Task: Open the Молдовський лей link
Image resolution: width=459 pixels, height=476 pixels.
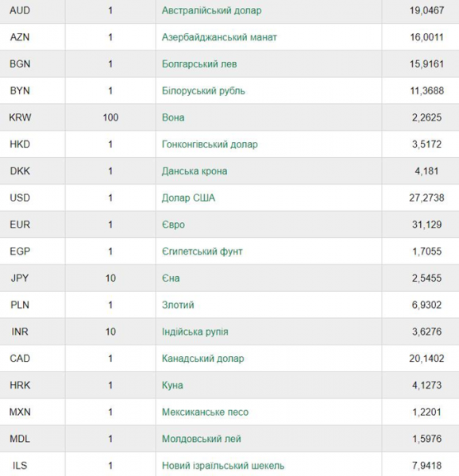Action: pyautogui.click(x=202, y=439)
